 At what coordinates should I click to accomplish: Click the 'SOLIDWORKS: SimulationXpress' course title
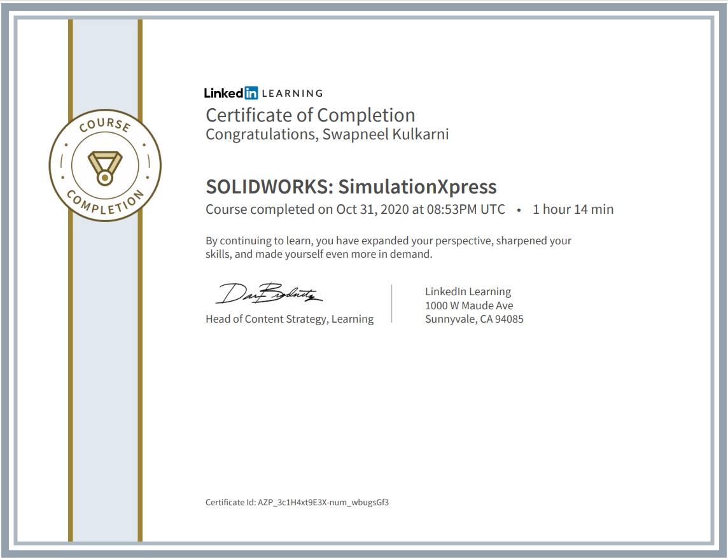pyautogui.click(x=351, y=186)
